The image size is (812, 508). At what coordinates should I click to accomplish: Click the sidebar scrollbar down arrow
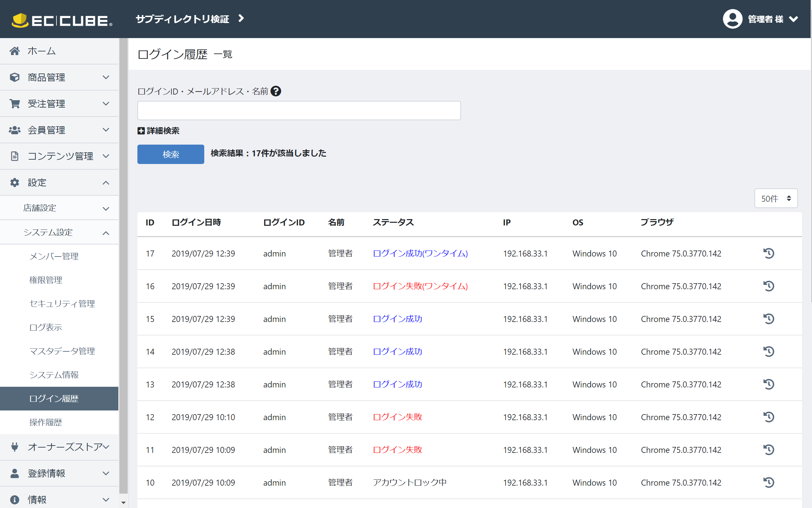tap(123, 503)
